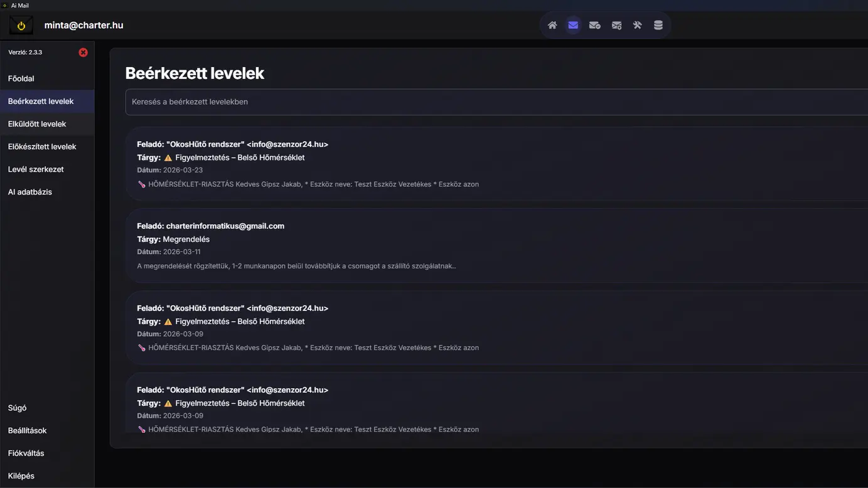The height and width of the screenshot is (488, 868).
Task: Open Beállítások settings
Action: click(x=28, y=431)
